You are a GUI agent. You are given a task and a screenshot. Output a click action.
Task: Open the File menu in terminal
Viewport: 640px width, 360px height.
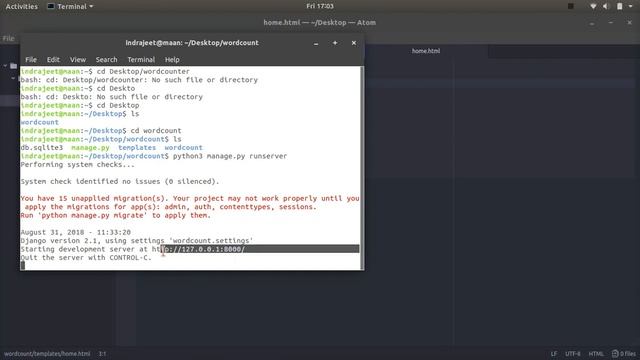31,60
